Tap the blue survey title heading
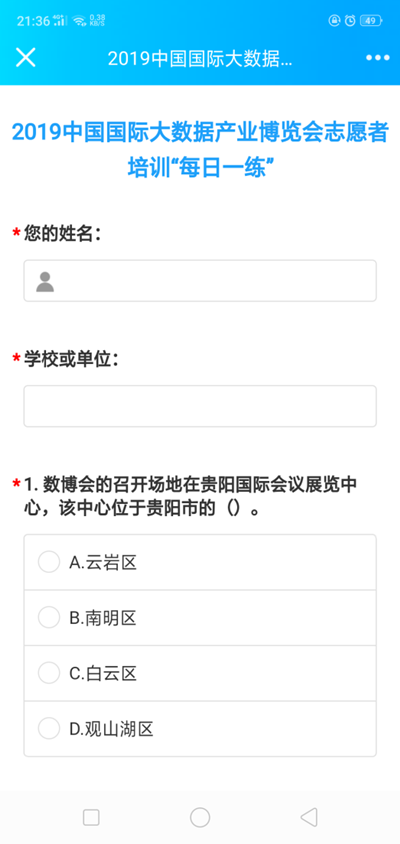 point(200,150)
